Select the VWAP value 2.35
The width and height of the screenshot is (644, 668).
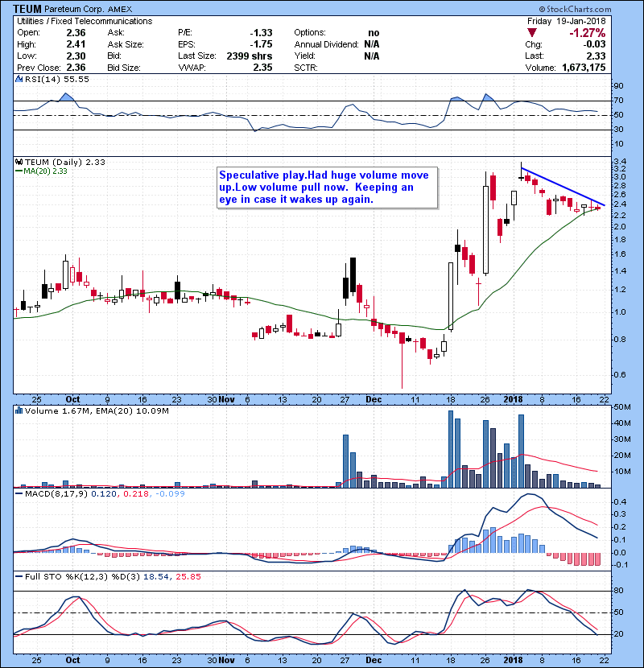coord(262,68)
